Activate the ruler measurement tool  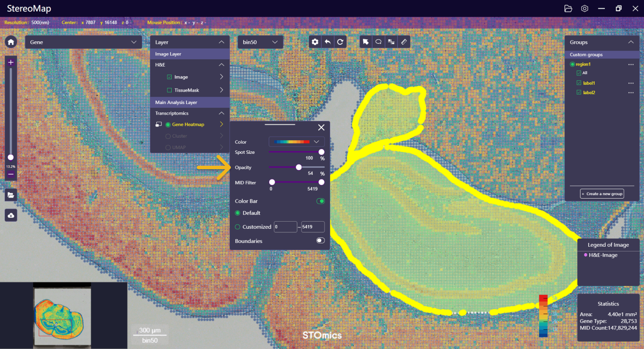click(x=404, y=42)
